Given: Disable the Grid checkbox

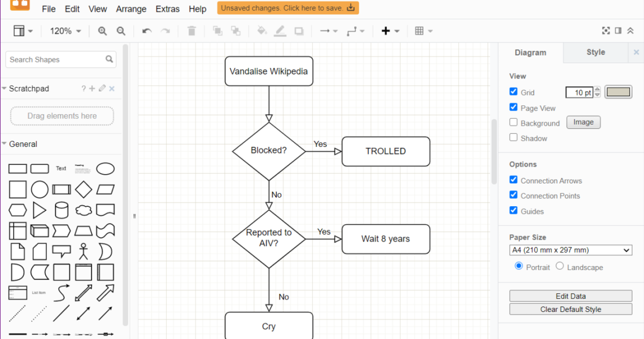Looking at the screenshot, I should tap(514, 92).
